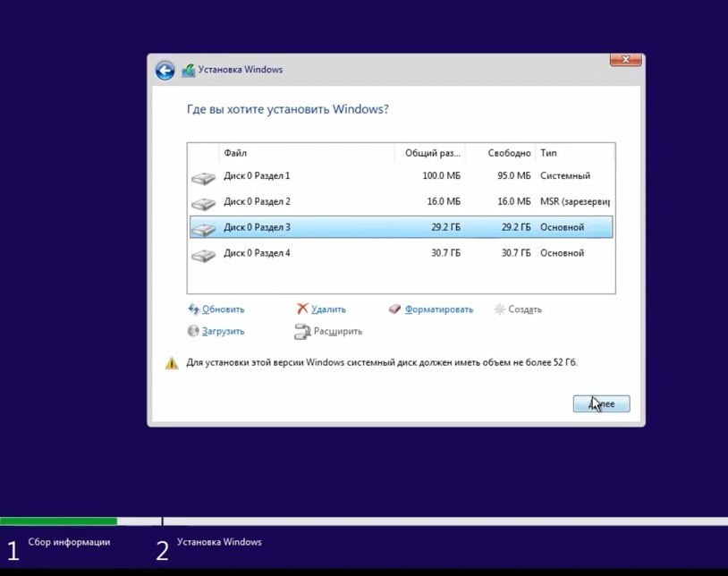Click the Расширить link
Viewport: 728px width, 576px height.
pyautogui.click(x=338, y=332)
